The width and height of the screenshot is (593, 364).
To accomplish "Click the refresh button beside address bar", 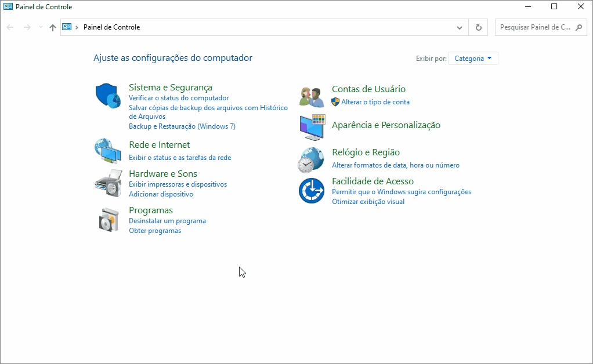I will tap(479, 27).
